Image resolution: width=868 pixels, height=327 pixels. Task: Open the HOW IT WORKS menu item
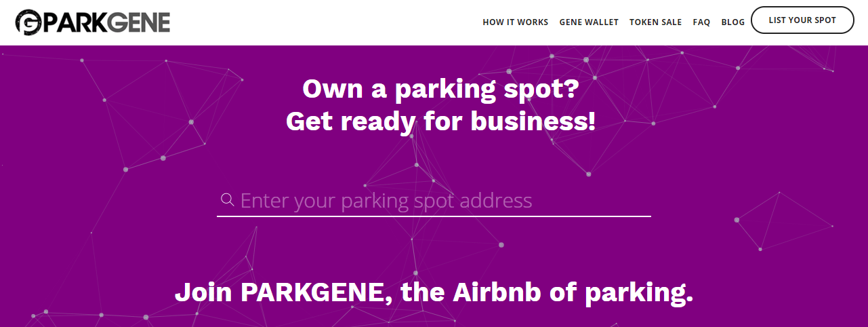pyautogui.click(x=515, y=22)
